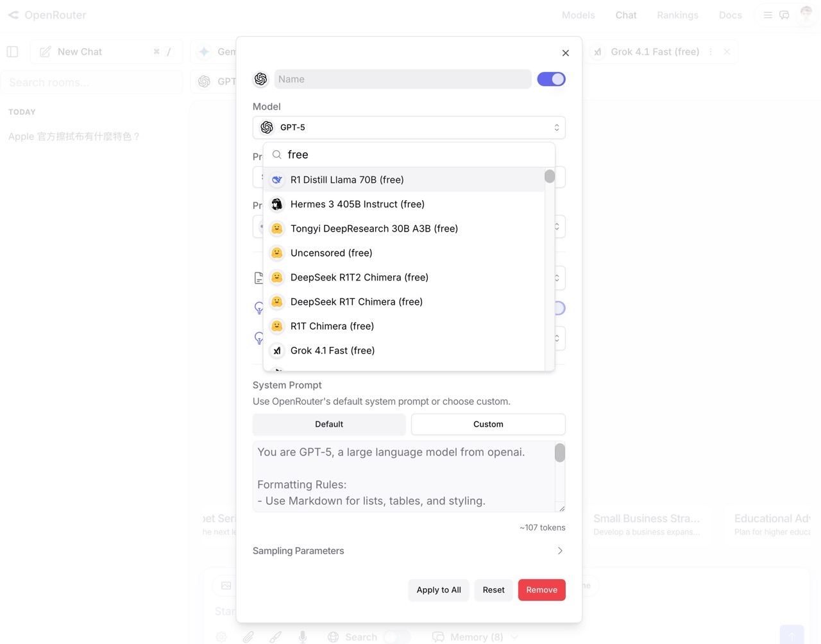The width and height of the screenshot is (821, 644).
Task: Toggle the web Search switch
Action: point(396,637)
